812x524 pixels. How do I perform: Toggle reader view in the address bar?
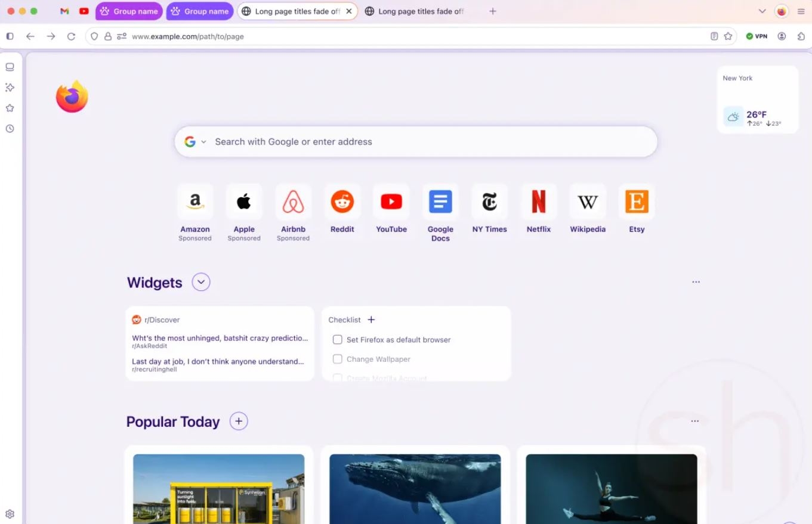[x=714, y=36]
